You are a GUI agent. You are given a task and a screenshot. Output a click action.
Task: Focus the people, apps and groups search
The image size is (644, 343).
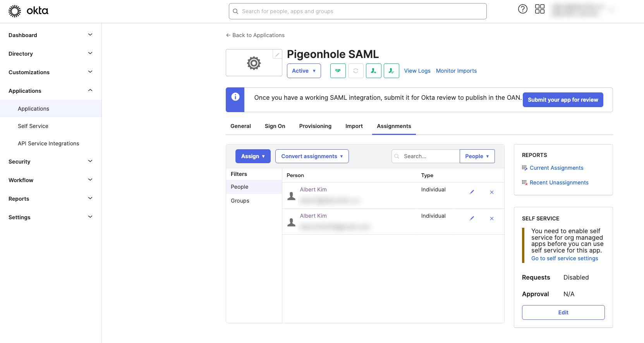click(x=358, y=11)
